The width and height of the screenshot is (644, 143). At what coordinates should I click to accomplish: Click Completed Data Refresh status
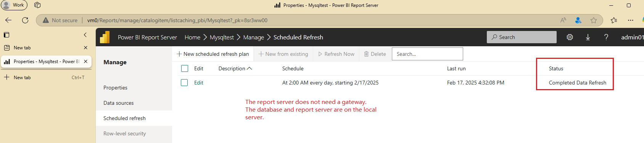pyautogui.click(x=578, y=83)
